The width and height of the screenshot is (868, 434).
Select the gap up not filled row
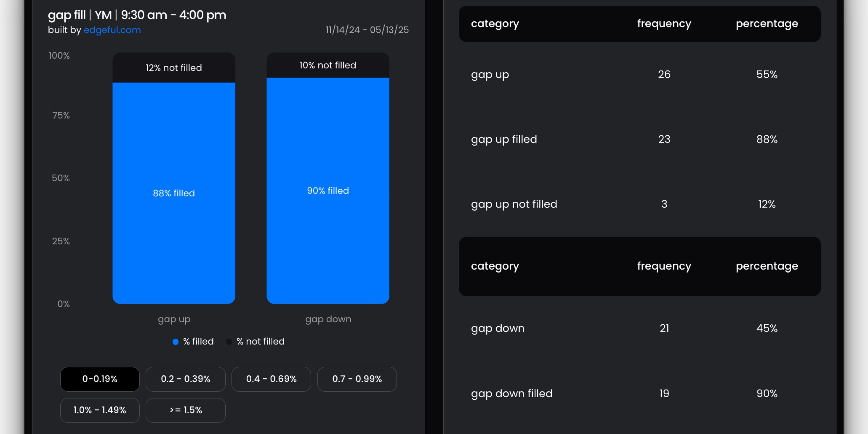point(639,204)
